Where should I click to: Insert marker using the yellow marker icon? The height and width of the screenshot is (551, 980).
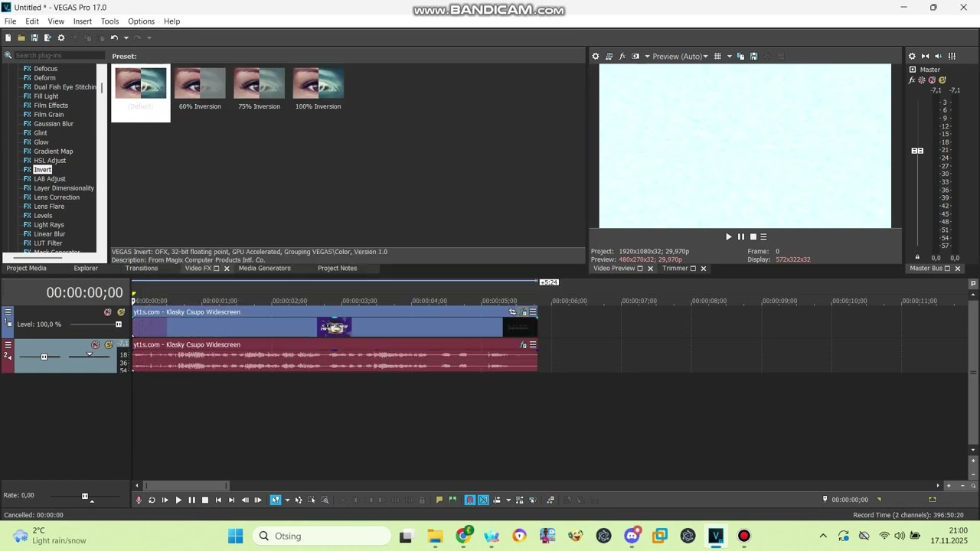click(x=439, y=500)
